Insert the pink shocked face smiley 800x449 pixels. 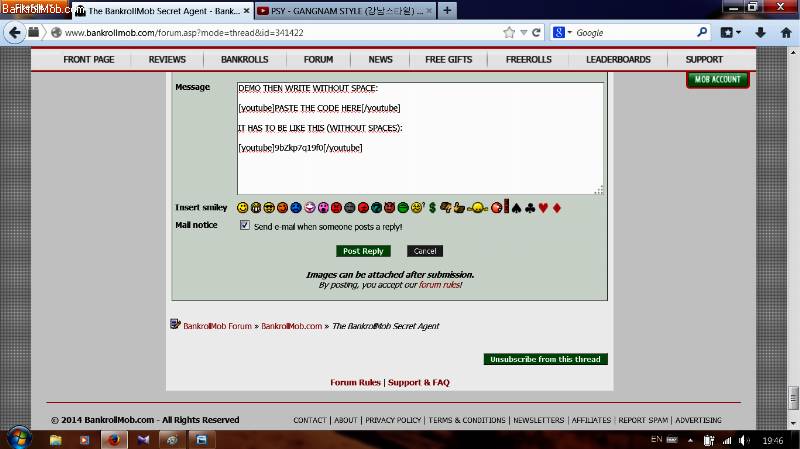323,208
